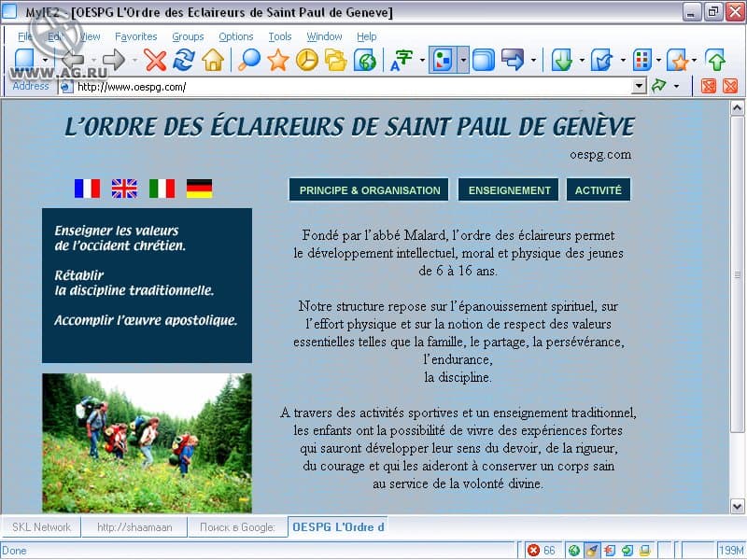Click the highlighted colored shapes toolbar icon

tap(443, 61)
